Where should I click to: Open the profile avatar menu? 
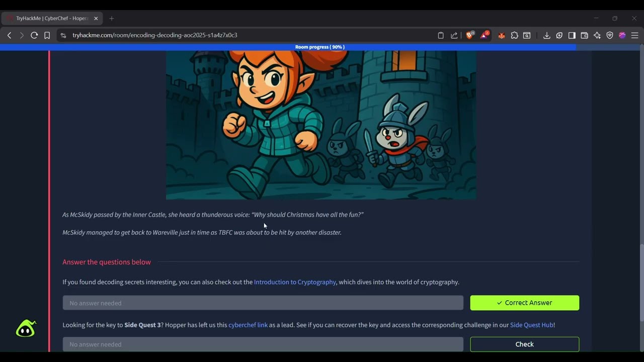(622, 35)
